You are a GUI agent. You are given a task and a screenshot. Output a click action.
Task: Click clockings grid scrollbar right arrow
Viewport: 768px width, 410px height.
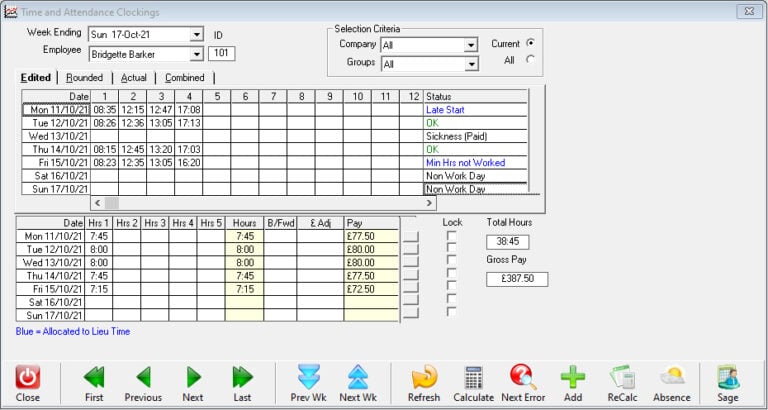coord(430,203)
